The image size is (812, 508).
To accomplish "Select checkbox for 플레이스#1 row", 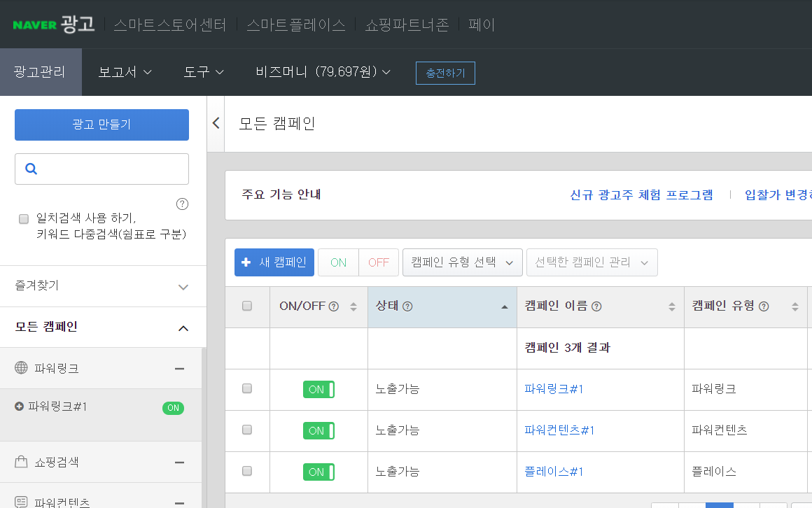I will click(247, 471).
